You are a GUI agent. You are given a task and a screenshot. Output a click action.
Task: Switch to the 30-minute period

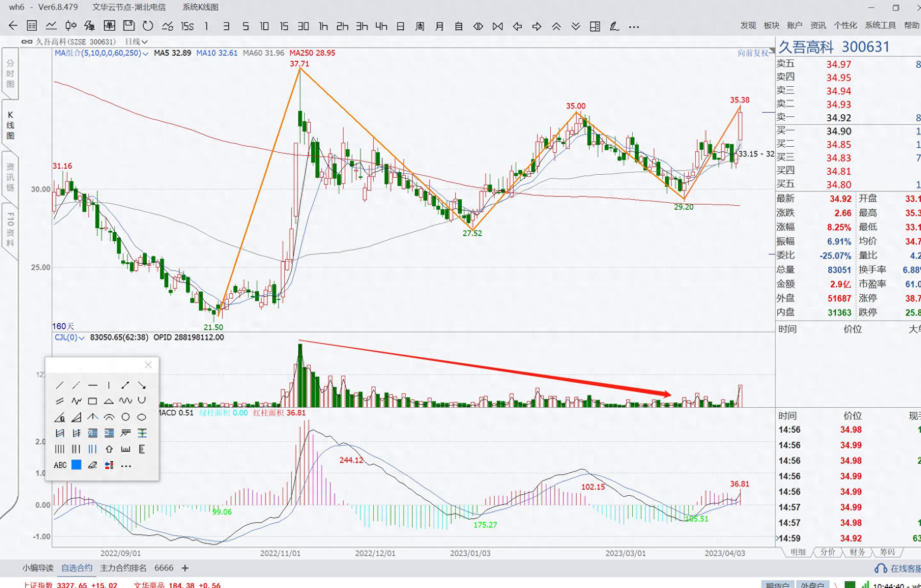[303, 26]
